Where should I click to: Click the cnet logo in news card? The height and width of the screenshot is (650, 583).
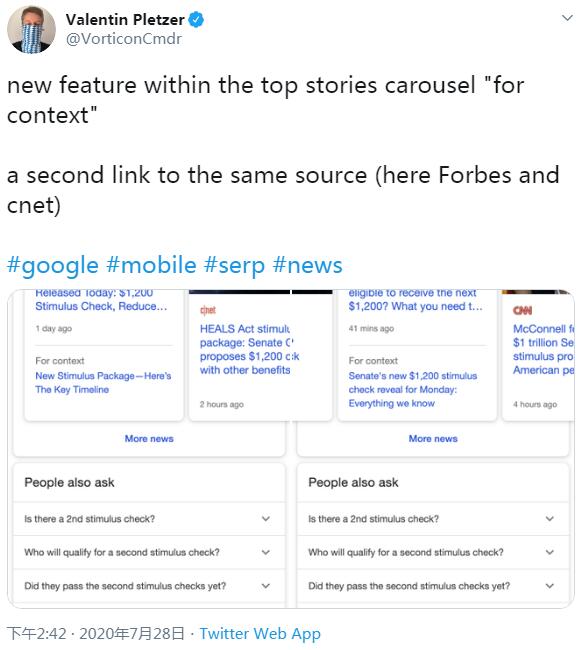[208, 310]
